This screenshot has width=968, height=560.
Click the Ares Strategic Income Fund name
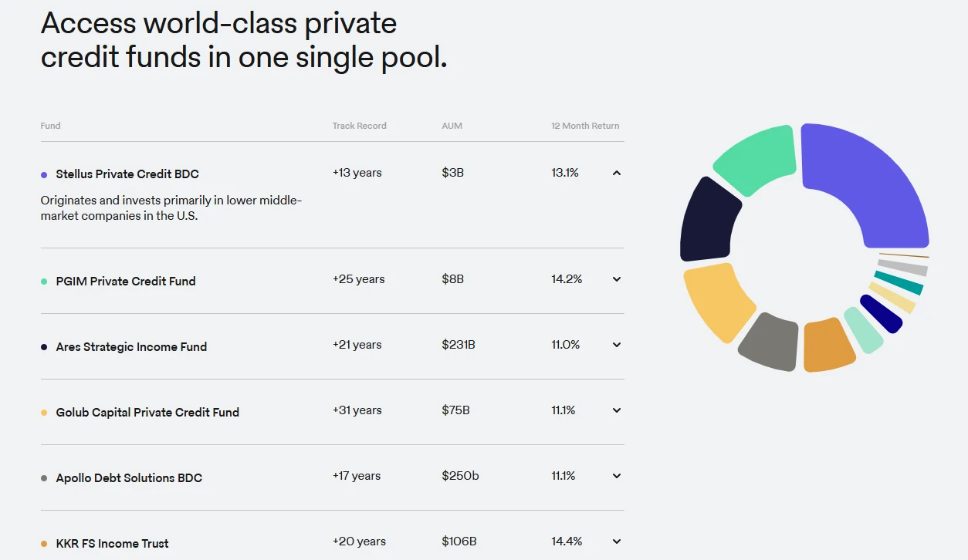[x=131, y=347]
